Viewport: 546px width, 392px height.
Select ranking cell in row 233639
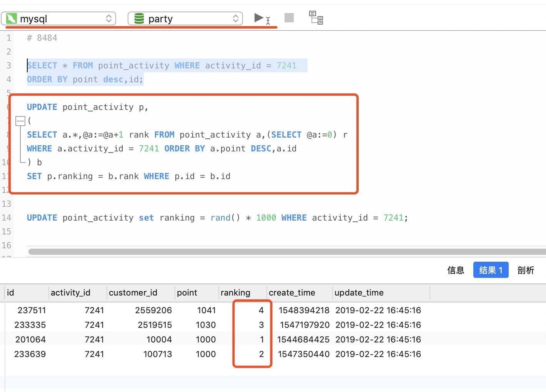pos(261,354)
